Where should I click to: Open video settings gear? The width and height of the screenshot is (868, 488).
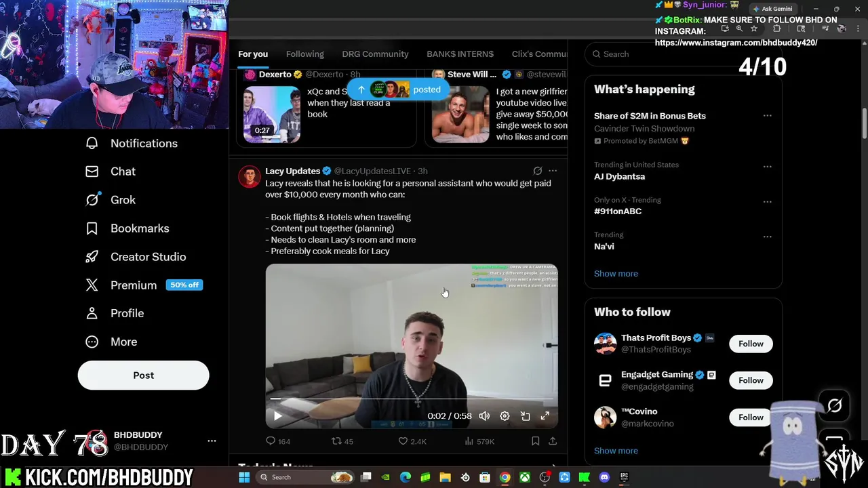click(505, 416)
